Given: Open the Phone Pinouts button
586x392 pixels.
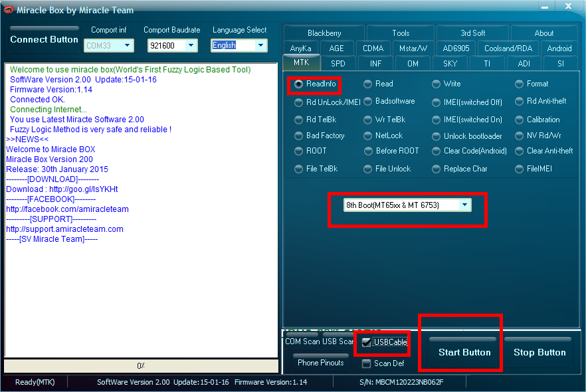Looking at the screenshot, I should pyautogui.click(x=321, y=363).
